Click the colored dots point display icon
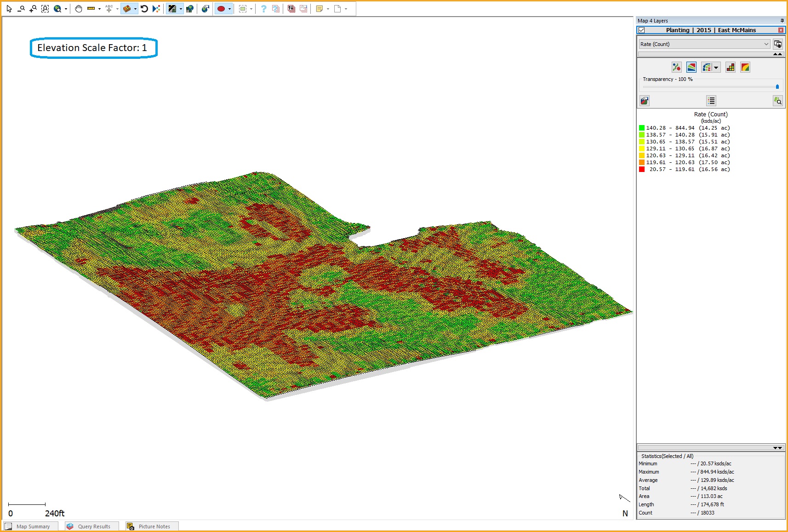Screen dimensions: 788x532 coord(156,9)
